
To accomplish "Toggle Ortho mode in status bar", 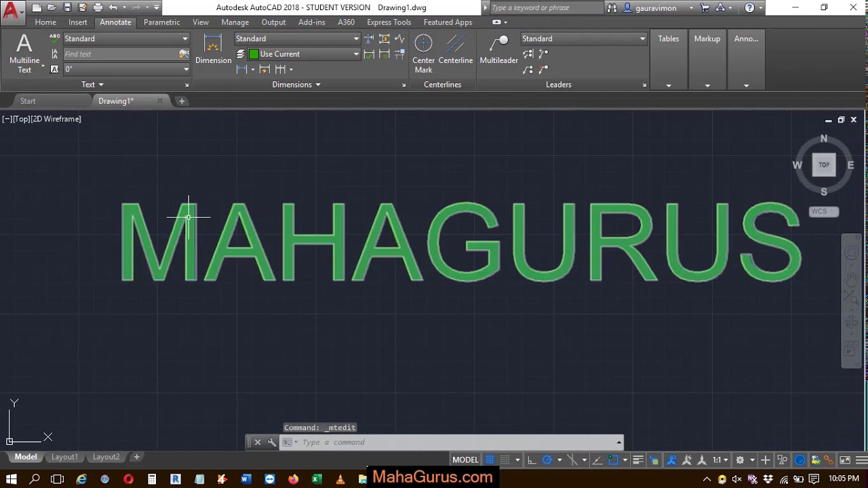I will click(532, 460).
